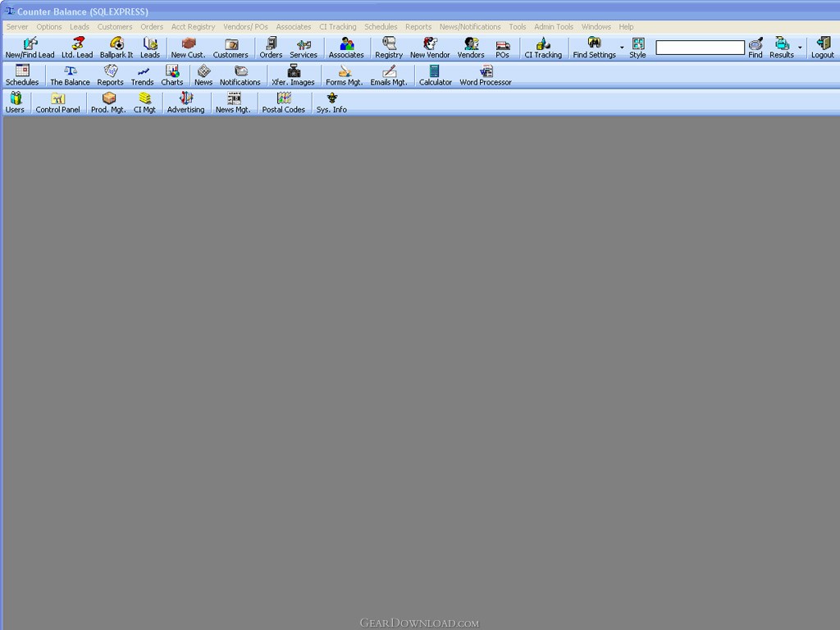
Task: Open the Reports menu
Action: click(x=418, y=27)
